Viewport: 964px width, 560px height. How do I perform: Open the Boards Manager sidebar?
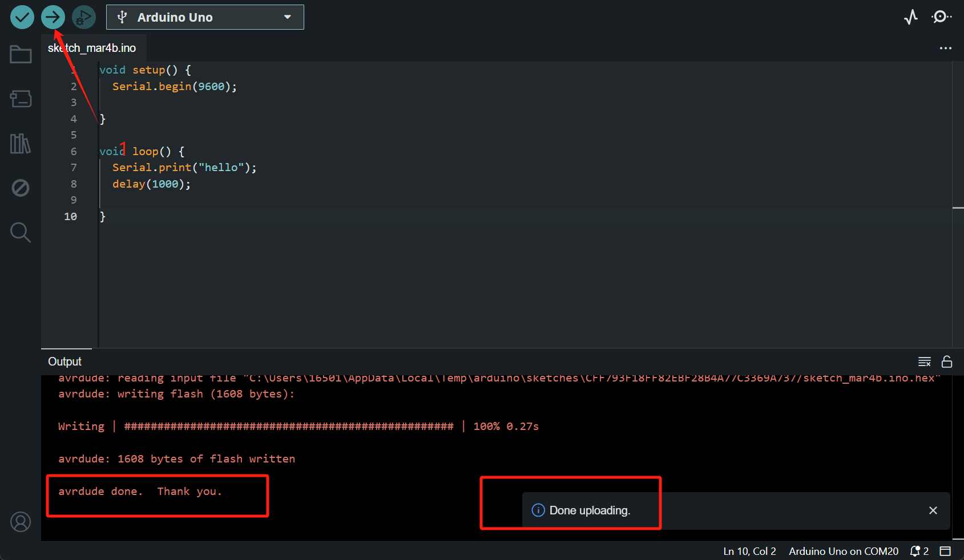[x=21, y=99]
